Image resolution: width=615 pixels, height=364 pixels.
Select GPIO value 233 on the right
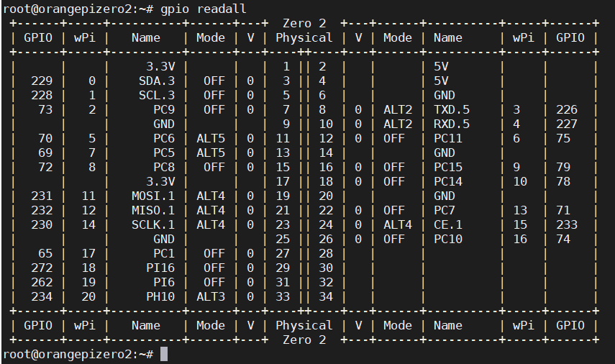(567, 224)
